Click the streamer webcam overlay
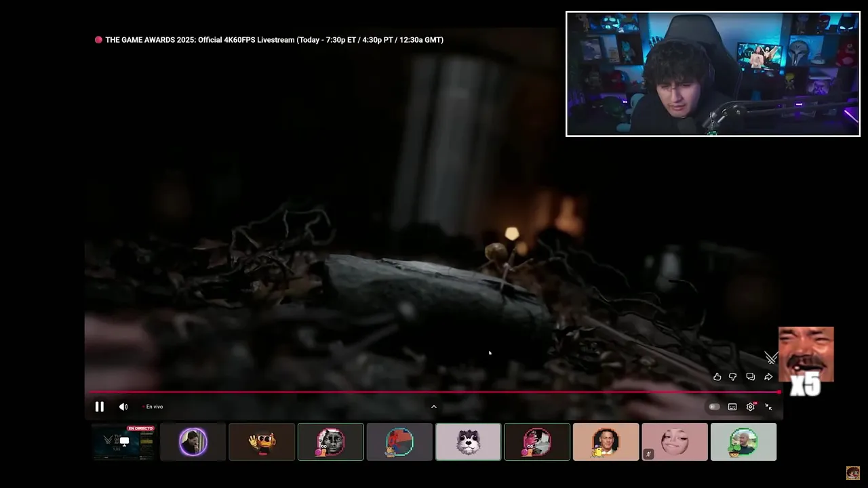 point(713,74)
